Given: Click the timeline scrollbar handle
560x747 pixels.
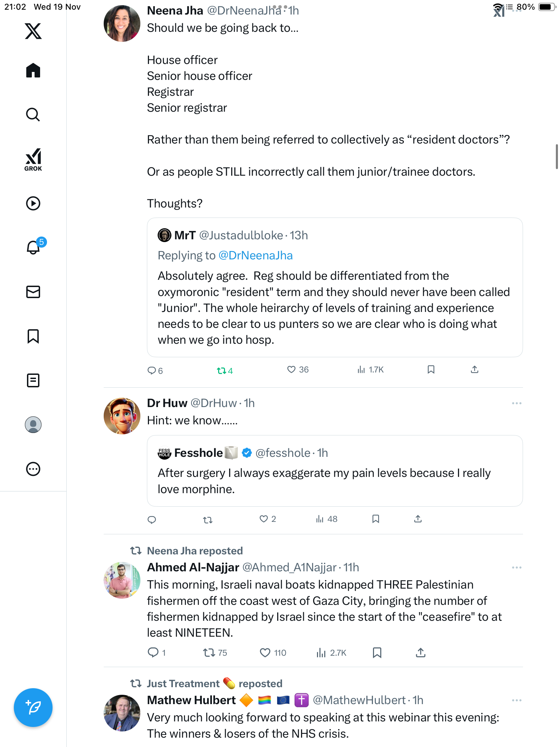Looking at the screenshot, I should pos(556,156).
